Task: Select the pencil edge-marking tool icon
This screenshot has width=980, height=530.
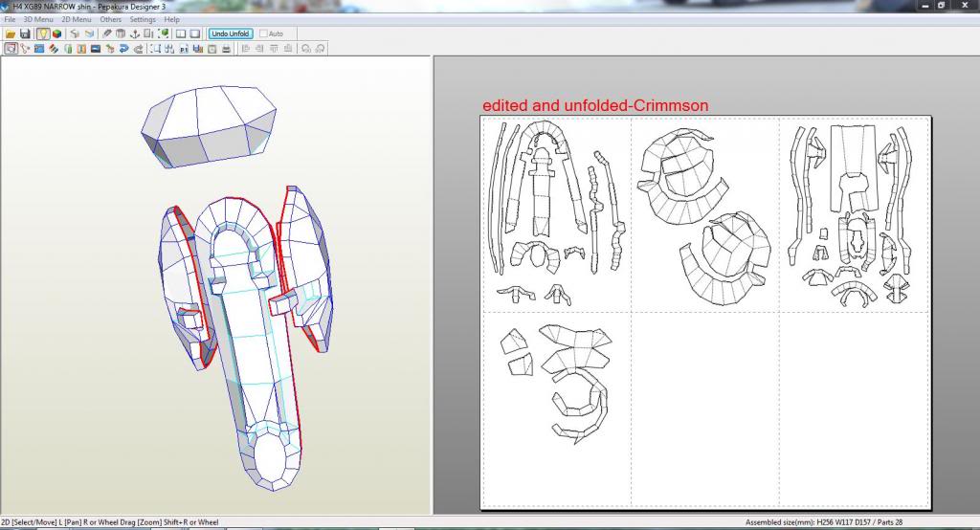Action: (107, 33)
